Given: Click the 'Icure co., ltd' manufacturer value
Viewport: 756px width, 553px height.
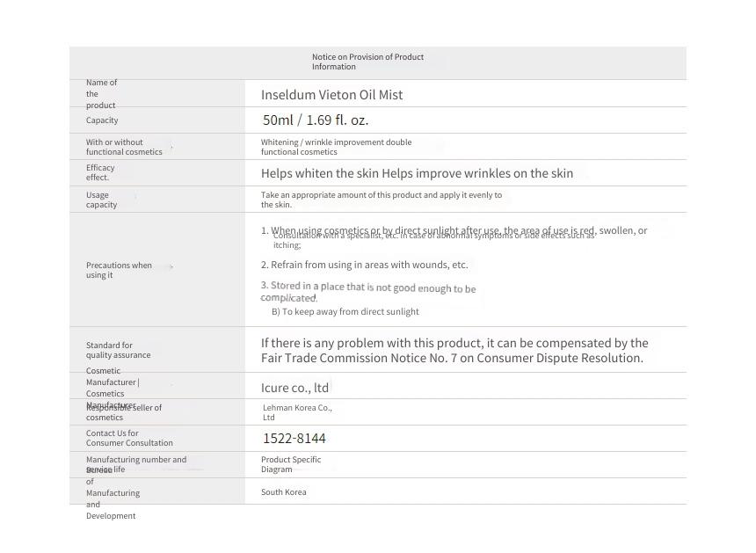Looking at the screenshot, I should coord(294,388).
